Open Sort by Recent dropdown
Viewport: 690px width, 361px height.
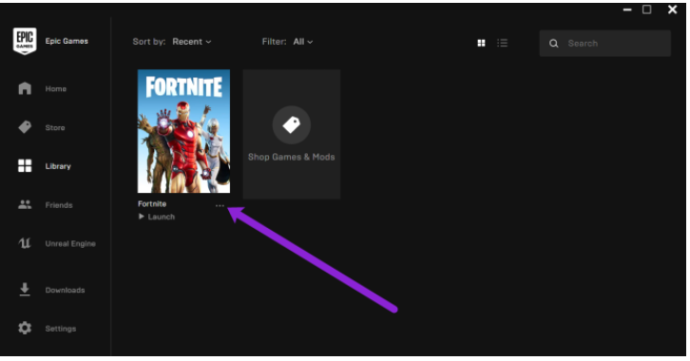191,42
